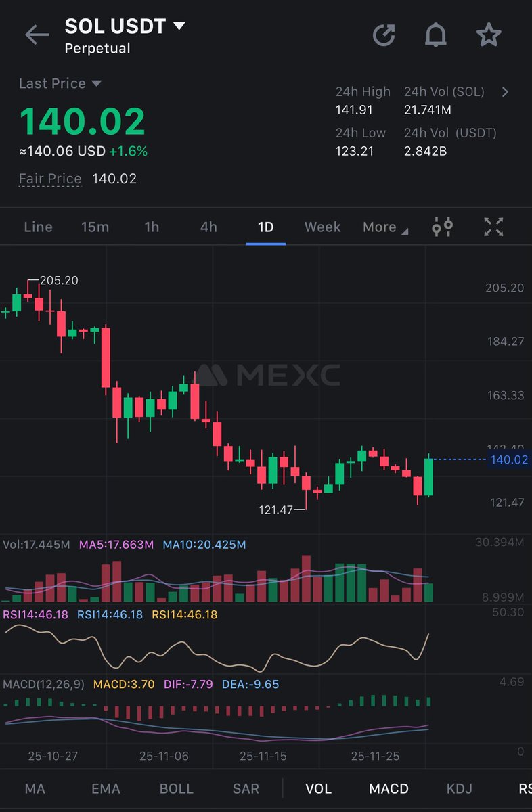This screenshot has height=812, width=532.
Task: Tap the Vol:17.445M readout
Action: click(x=37, y=545)
